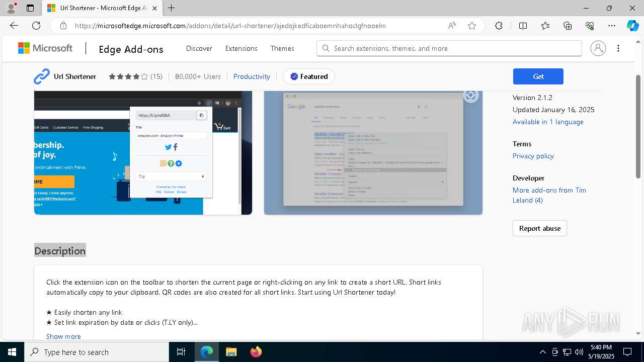Screen dimensions: 644x362
Task: Show hidden tray icons chevron
Action: point(542,352)
